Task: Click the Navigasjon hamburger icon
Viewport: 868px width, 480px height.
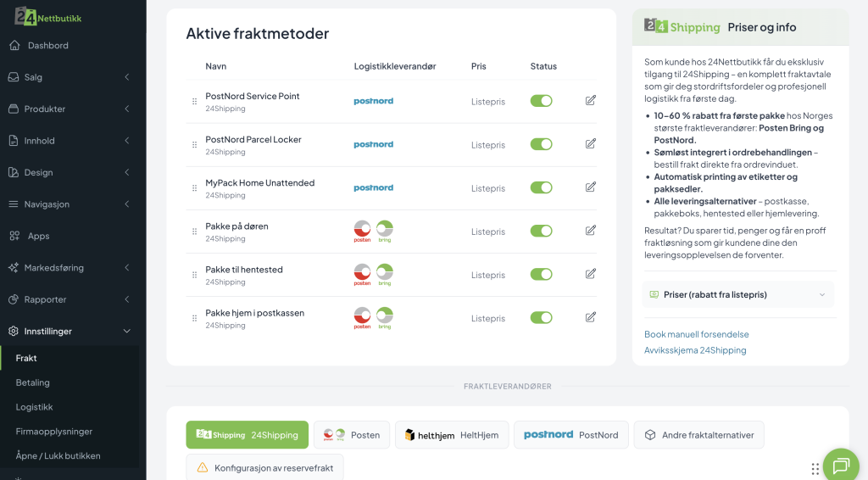Action: pos(14,204)
